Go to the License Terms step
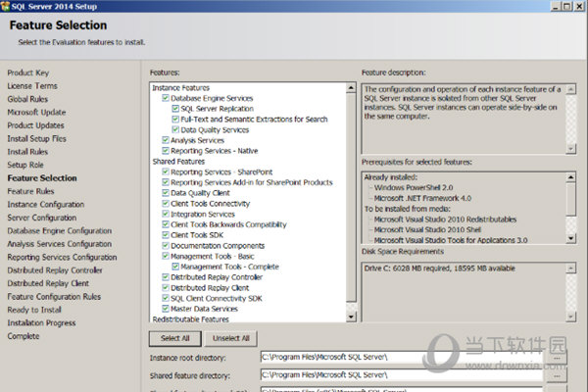The image size is (588, 392). [32, 86]
